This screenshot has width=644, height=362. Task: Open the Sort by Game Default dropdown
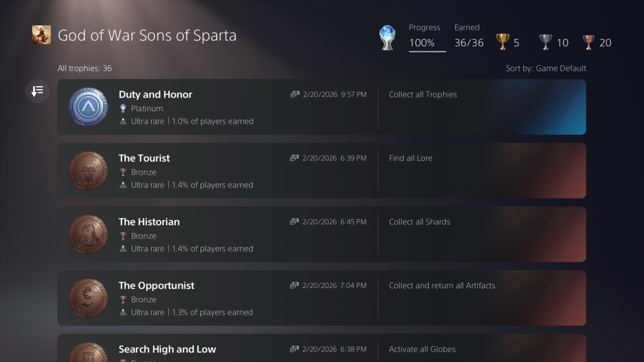coord(546,68)
